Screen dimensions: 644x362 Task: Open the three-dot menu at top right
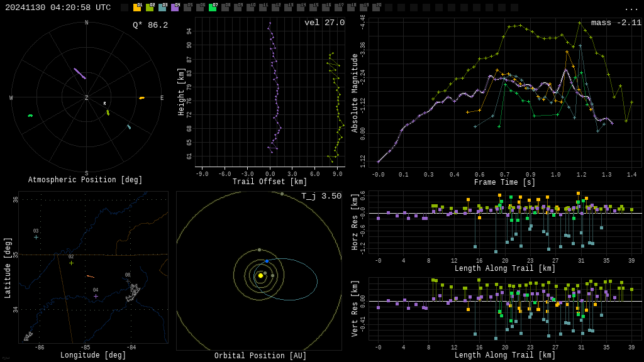coord(631,8)
